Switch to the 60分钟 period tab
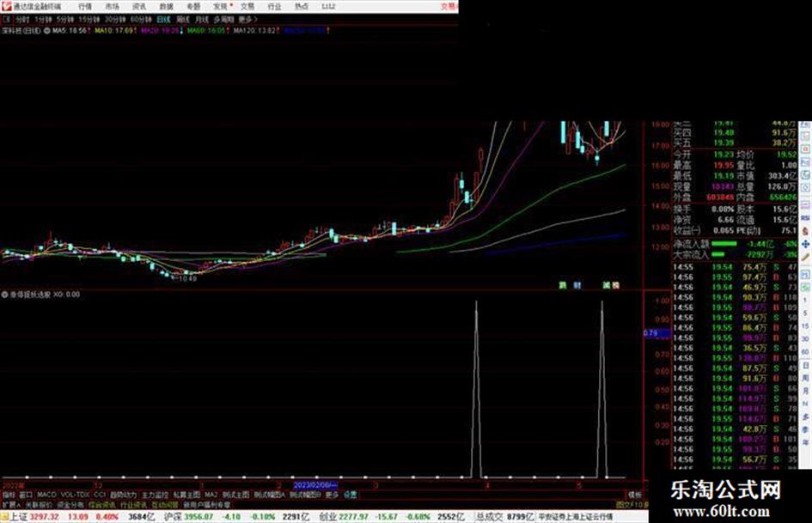The height and width of the screenshot is (523, 812). (x=140, y=19)
